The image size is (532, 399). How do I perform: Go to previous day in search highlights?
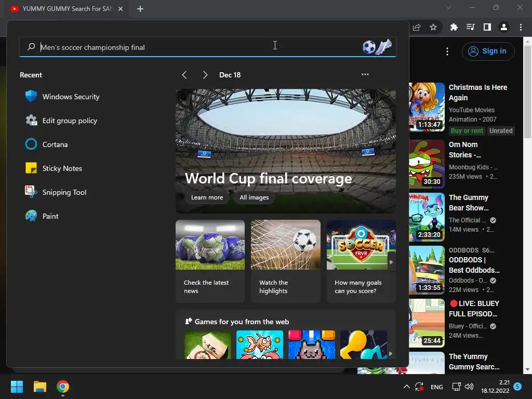[184, 75]
